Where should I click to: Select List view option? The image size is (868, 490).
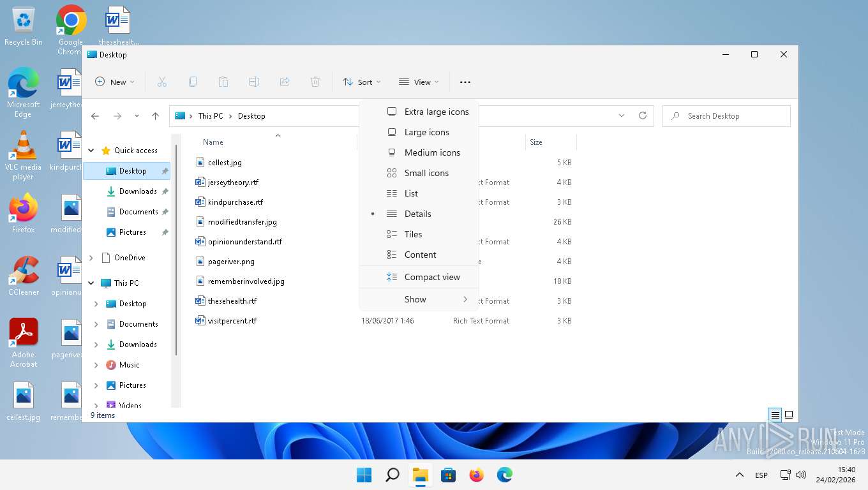click(419, 193)
